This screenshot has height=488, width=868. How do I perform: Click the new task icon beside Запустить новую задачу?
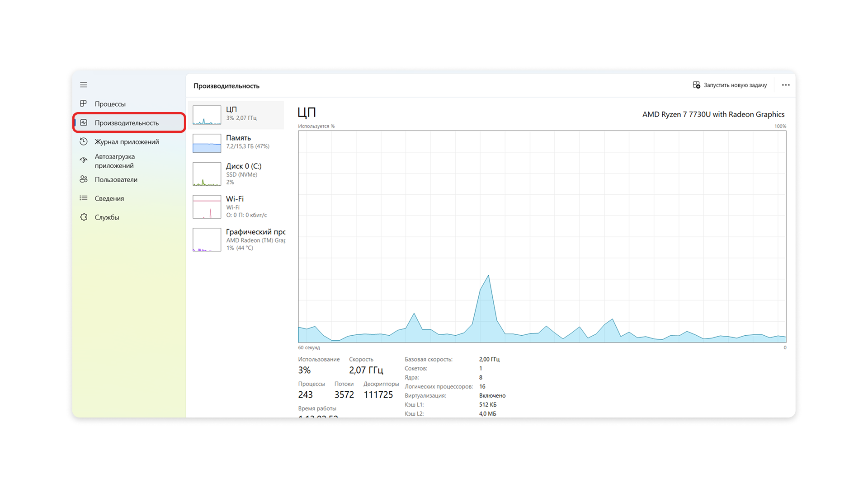pyautogui.click(x=696, y=85)
